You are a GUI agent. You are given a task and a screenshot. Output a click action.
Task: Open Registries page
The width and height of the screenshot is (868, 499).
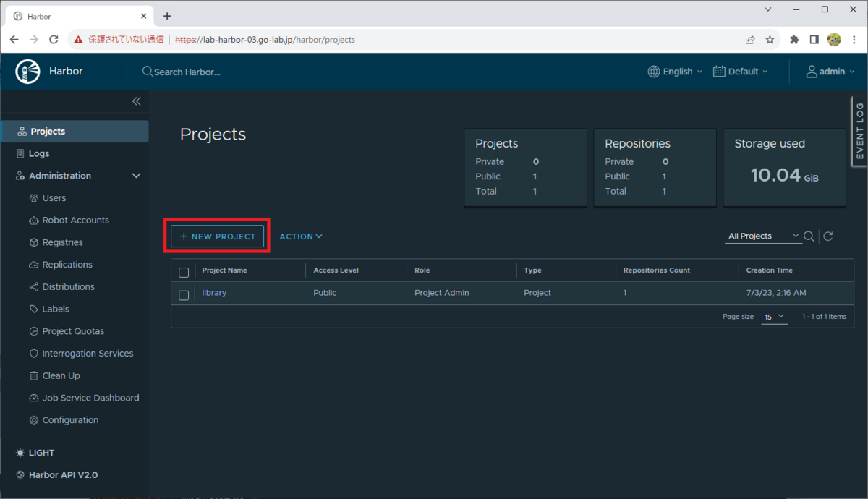point(62,242)
